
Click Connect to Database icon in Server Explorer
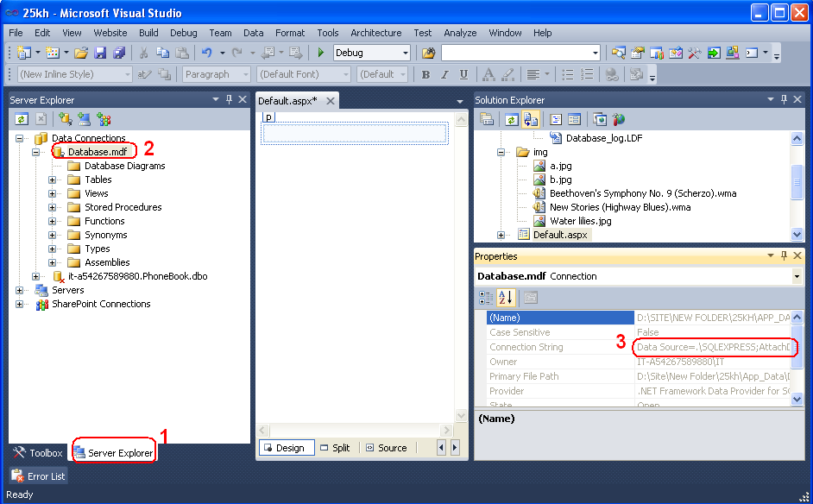(x=65, y=120)
